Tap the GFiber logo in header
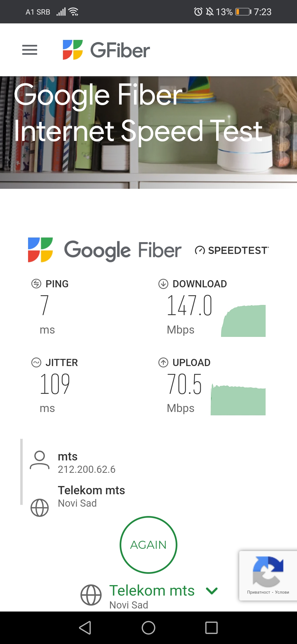Screen dimensions: 297x644 point(106,50)
